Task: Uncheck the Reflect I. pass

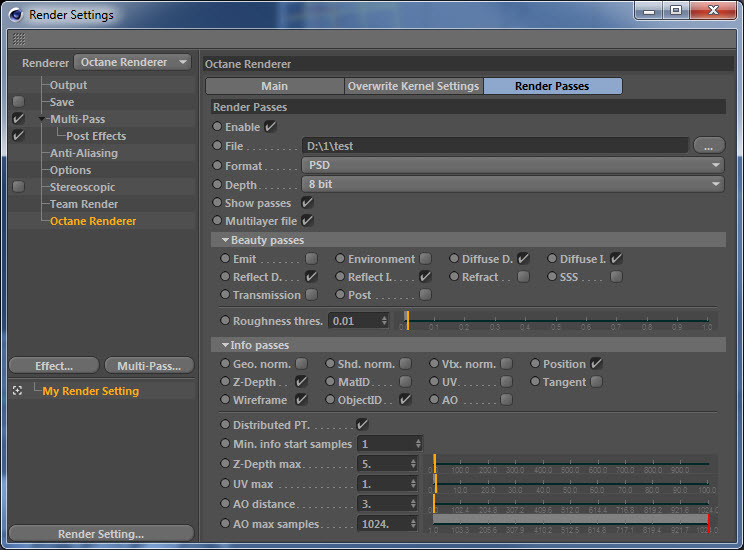Action: point(426,277)
